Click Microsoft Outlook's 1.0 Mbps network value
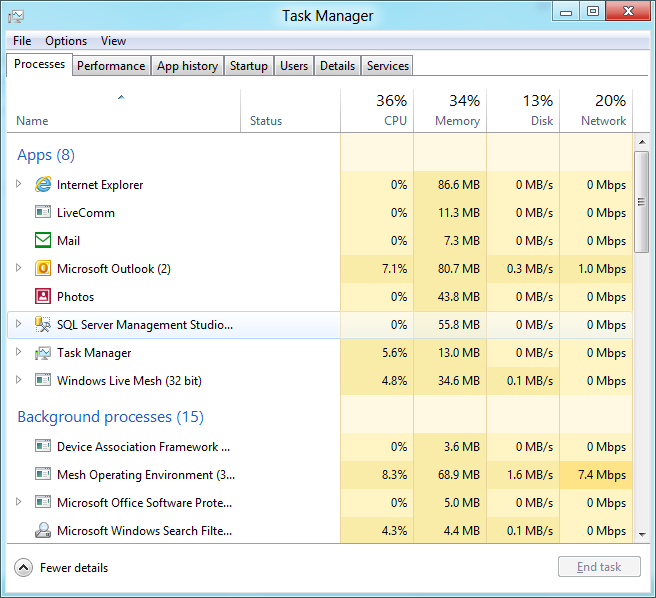Image resolution: width=656 pixels, height=598 pixels. point(602,269)
